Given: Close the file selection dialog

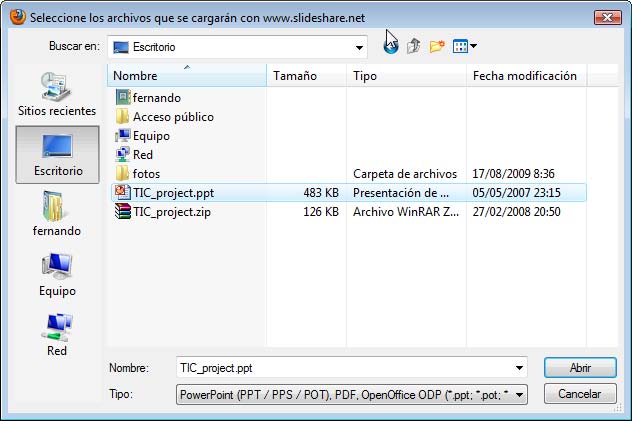Looking at the screenshot, I should coord(607,17).
